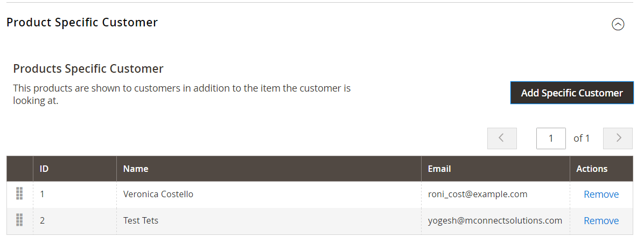The height and width of the screenshot is (250, 644).
Task: Click the ID column header
Action: [44, 169]
